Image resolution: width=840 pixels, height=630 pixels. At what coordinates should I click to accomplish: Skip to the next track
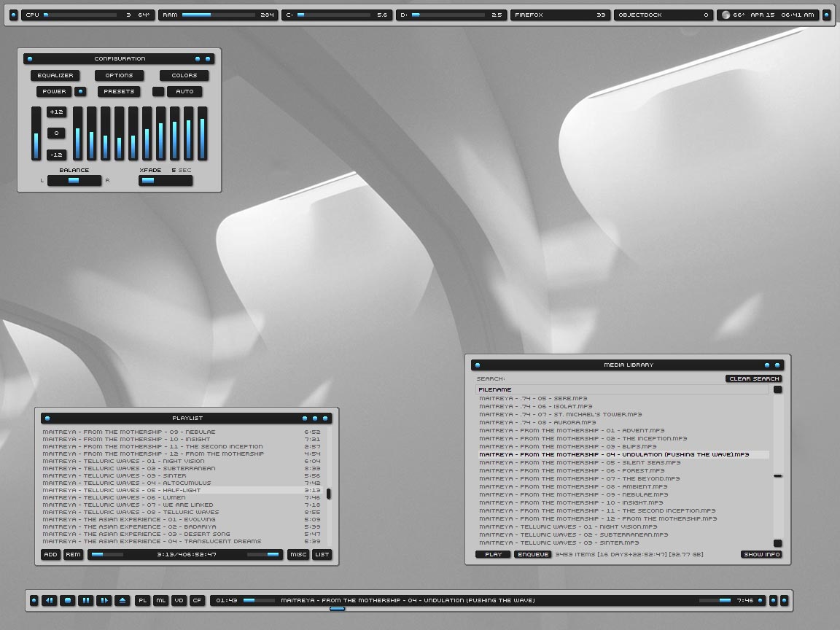click(104, 600)
